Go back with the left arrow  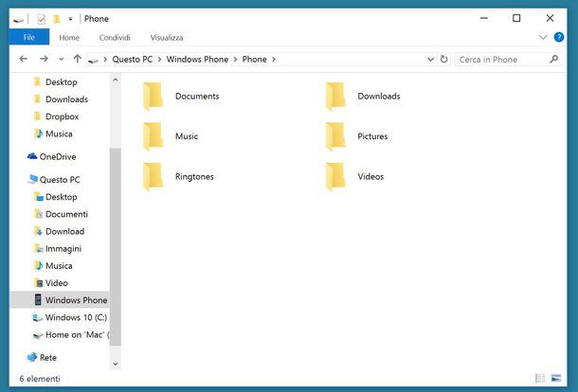(x=24, y=59)
